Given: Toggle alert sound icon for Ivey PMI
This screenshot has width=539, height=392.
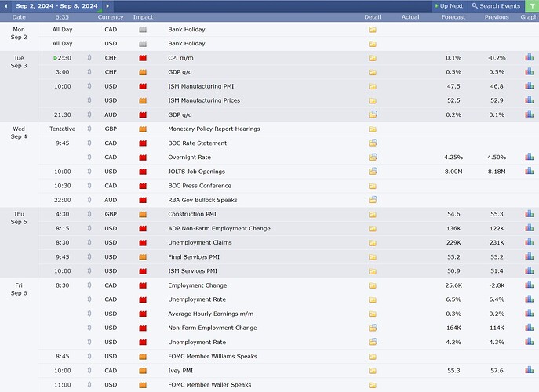Looking at the screenshot, I should [89, 371].
